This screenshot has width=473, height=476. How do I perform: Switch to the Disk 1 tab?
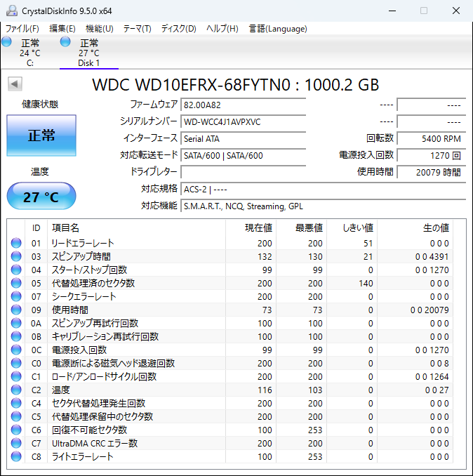point(88,53)
